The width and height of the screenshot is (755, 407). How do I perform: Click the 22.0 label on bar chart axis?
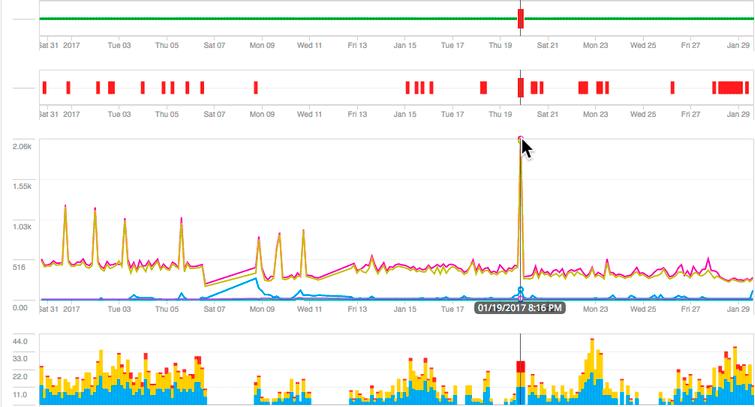pyautogui.click(x=20, y=377)
